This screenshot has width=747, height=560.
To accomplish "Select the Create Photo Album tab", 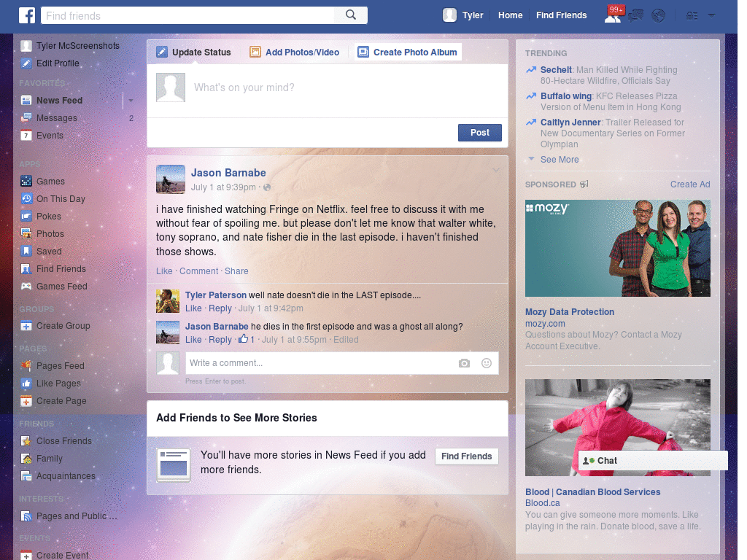I will pos(408,52).
